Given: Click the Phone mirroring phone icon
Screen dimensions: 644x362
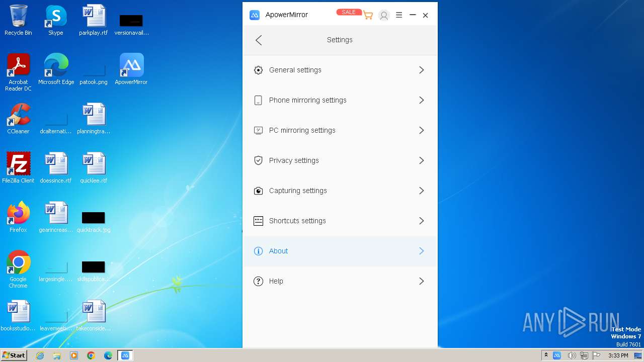Looking at the screenshot, I should point(258,101).
